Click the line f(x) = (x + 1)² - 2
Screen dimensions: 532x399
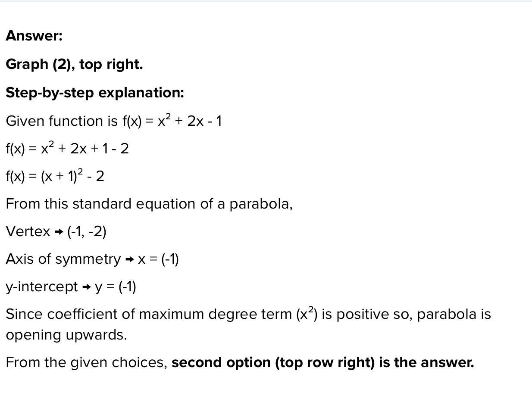(55, 176)
